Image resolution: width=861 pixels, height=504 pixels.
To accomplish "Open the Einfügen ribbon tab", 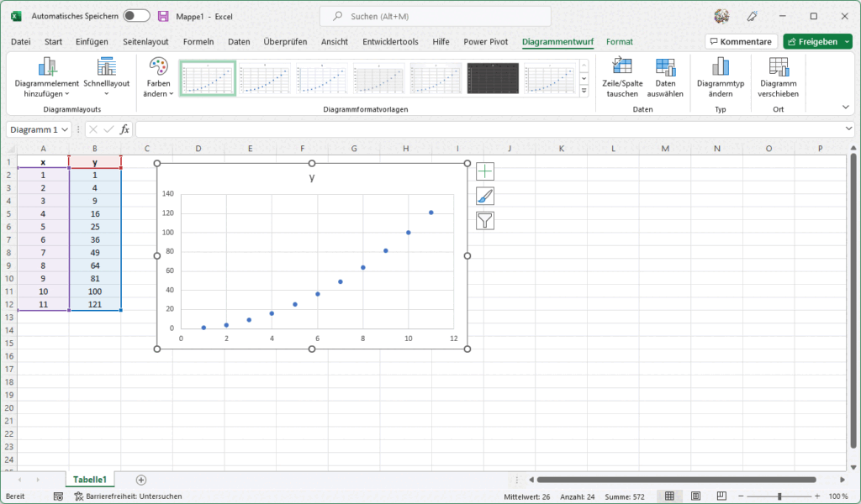I will pyautogui.click(x=92, y=42).
